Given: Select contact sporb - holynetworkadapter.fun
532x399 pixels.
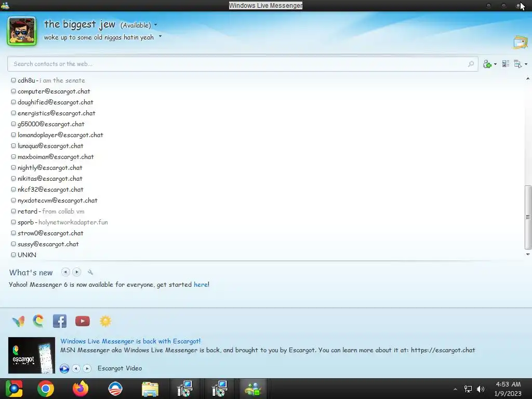Looking at the screenshot, I should pos(59,222).
